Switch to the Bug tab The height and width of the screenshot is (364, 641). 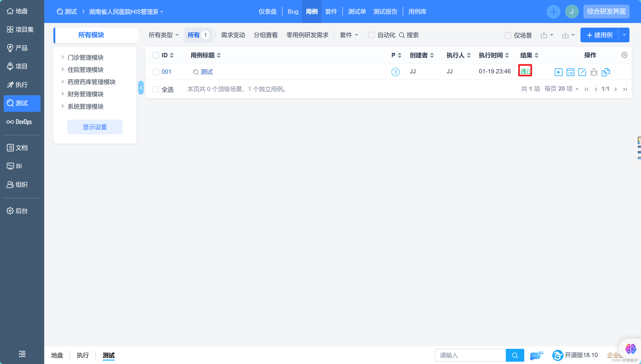(293, 12)
